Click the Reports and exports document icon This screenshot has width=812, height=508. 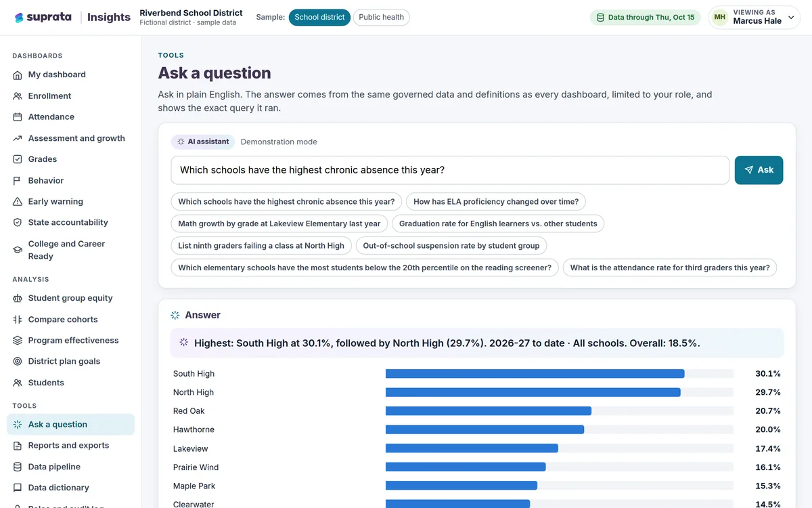18,446
